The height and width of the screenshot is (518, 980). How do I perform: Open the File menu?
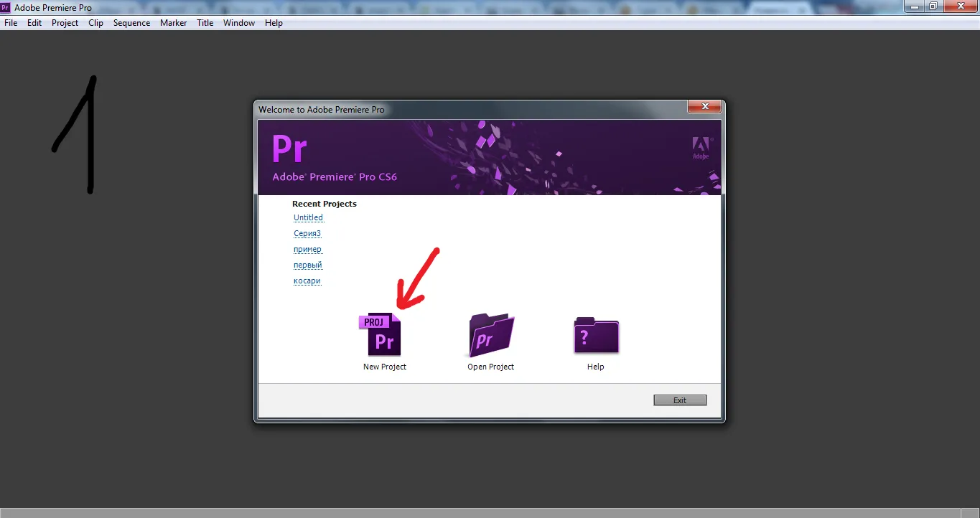[11, 23]
